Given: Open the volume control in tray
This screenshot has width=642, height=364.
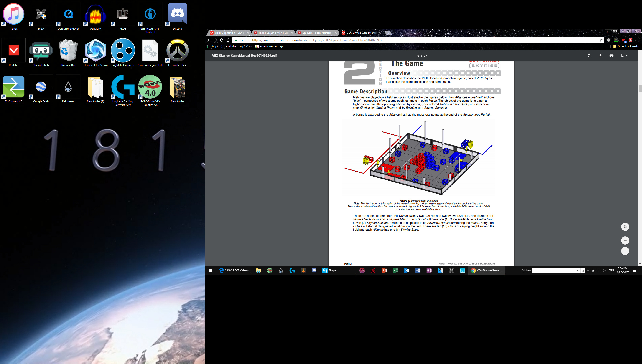Looking at the screenshot, I should [x=604, y=270].
